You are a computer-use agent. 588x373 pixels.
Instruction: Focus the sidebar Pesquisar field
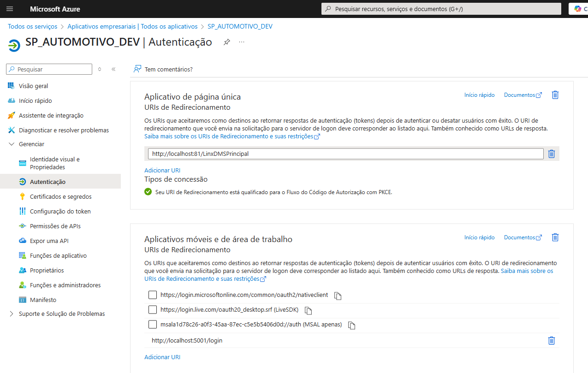[x=49, y=69]
